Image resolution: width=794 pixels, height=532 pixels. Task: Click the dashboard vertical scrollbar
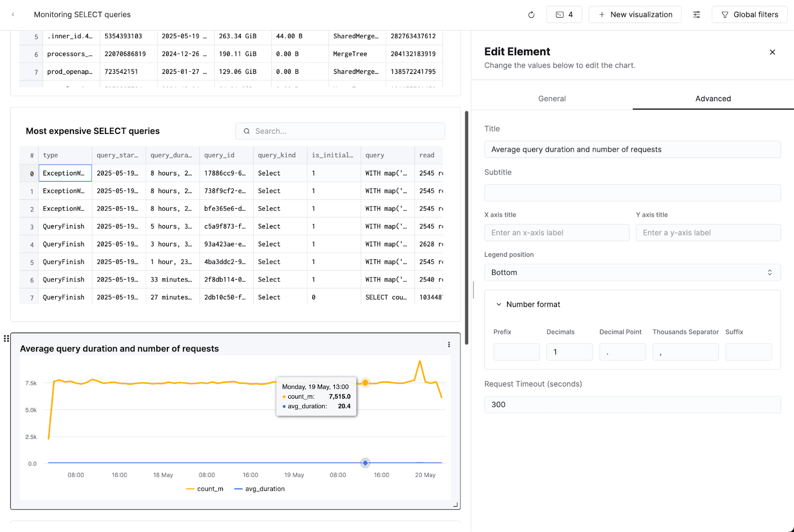466,228
